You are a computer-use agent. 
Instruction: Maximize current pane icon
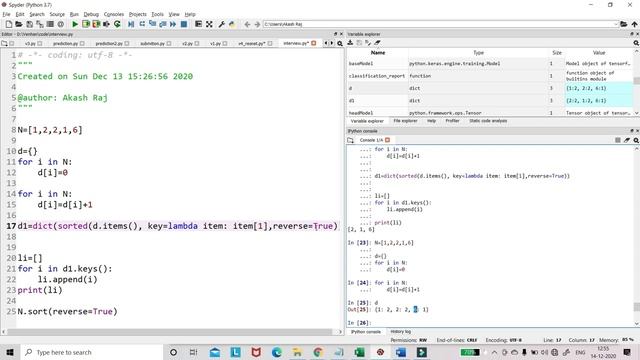coord(209,24)
